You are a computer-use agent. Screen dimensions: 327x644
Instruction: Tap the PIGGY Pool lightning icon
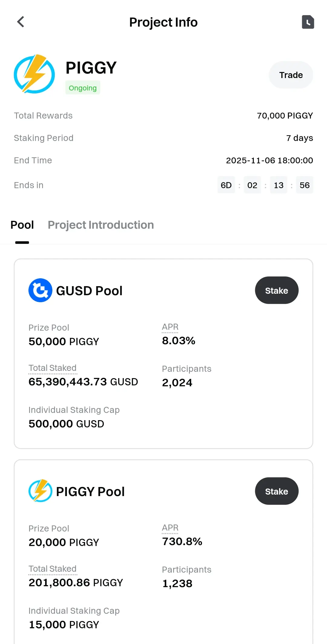click(x=40, y=491)
